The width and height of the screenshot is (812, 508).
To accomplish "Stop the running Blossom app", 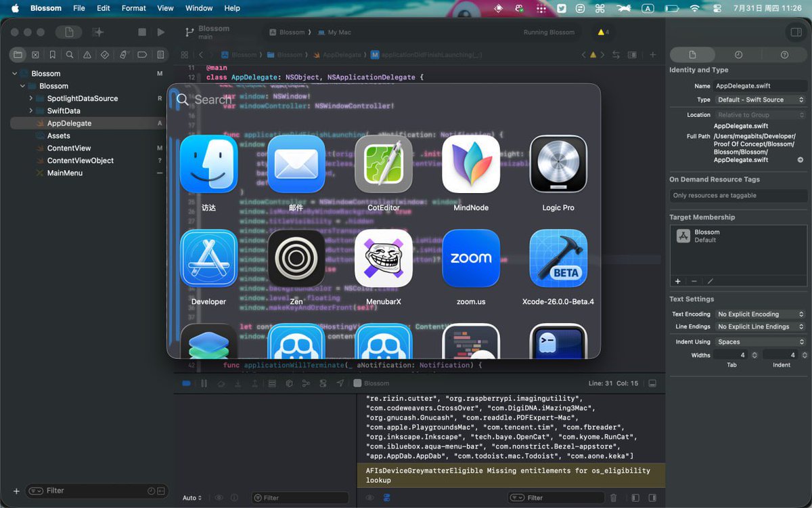I will pyautogui.click(x=142, y=32).
